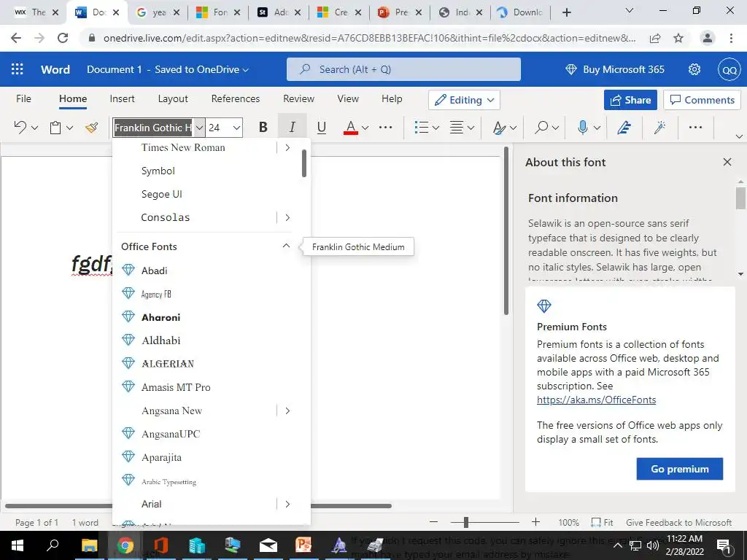Collapse the Office Fonts section
Screen dimensions: 747x560
pos(286,246)
